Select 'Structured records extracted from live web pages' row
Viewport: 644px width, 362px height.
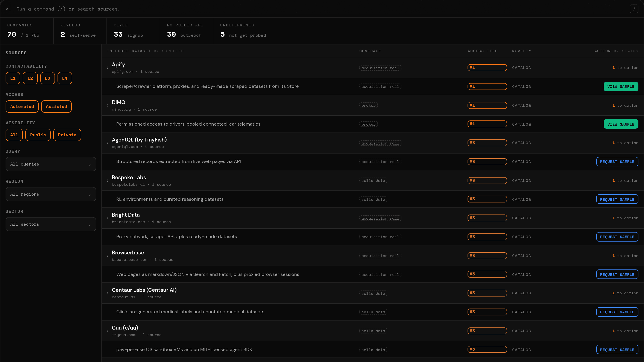tap(372, 162)
